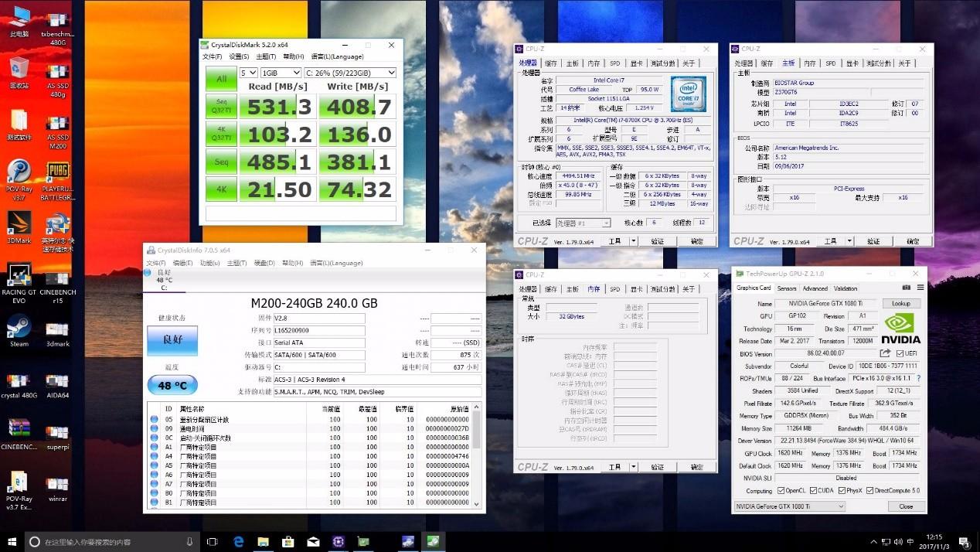Click the CrystalDiskMark empty comment field
This screenshot has width=980, height=552.
(x=301, y=213)
